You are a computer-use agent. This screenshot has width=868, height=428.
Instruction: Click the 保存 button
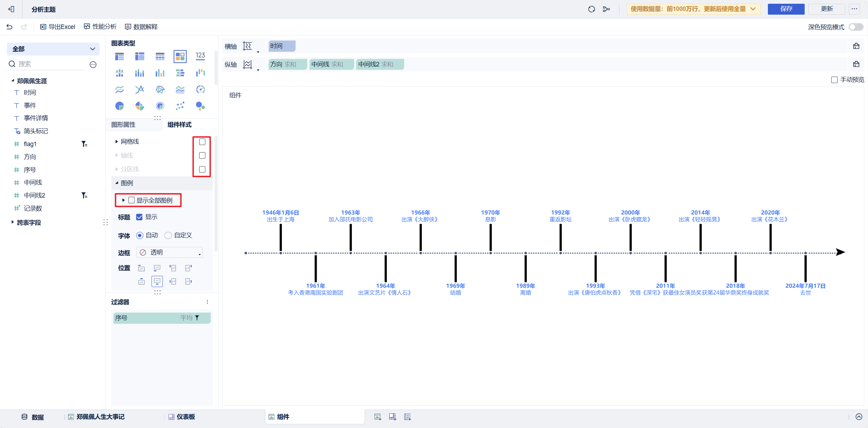(x=786, y=9)
